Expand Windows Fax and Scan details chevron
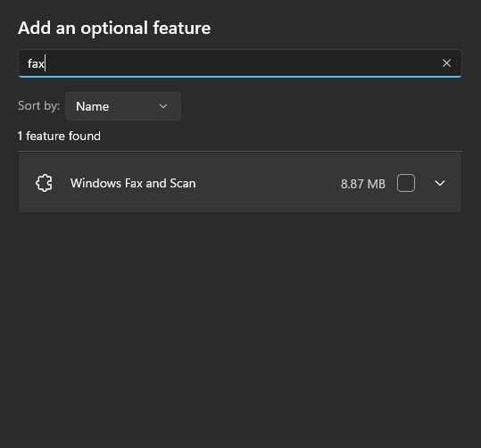The width and height of the screenshot is (481, 448). click(440, 183)
